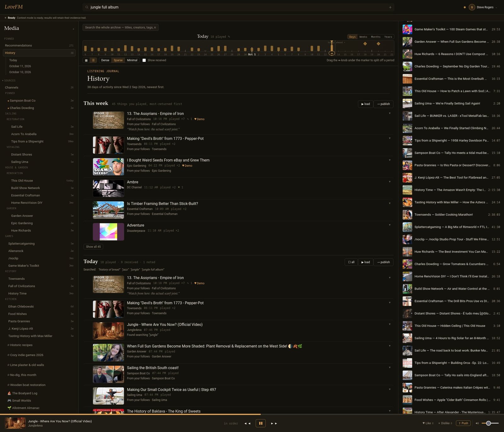
Task: Click the Demo heart tag on Assyrians in This week
Action: tap(199, 119)
